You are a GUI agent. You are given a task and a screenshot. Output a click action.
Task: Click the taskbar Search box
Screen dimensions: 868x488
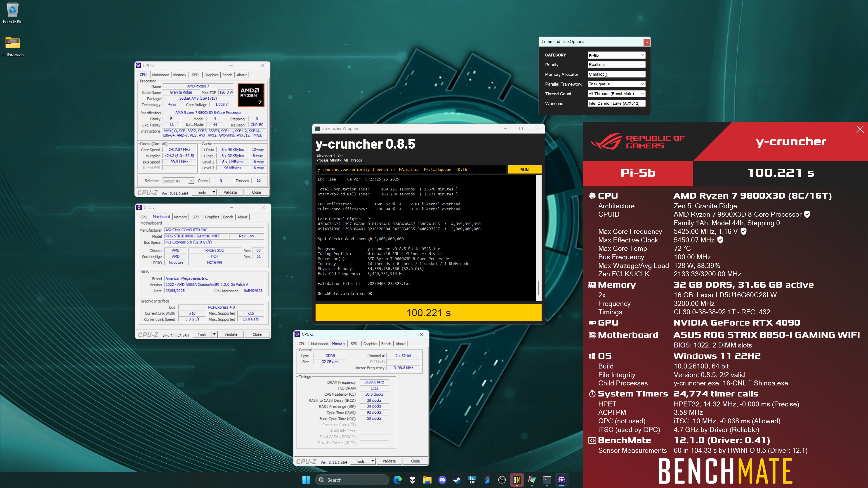pos(352,480)
